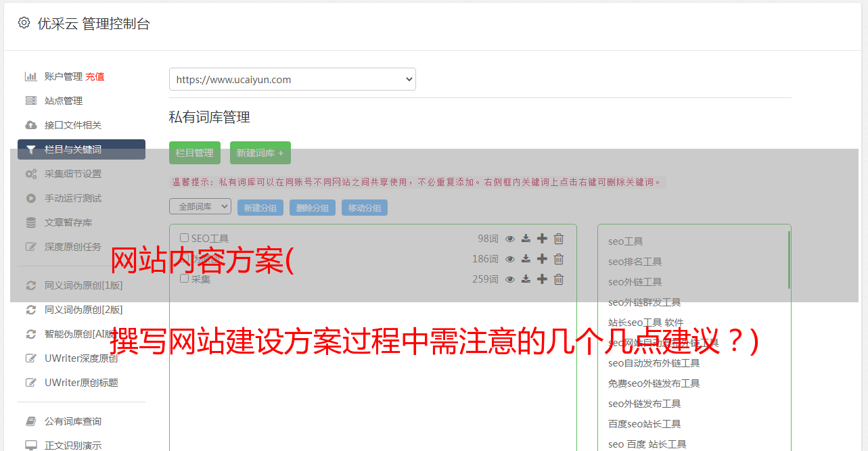Image resolution: width=868 pixels, height=451 pixels.
Task: Open 站点管理 via its server icon
Action: coord(30,101)
